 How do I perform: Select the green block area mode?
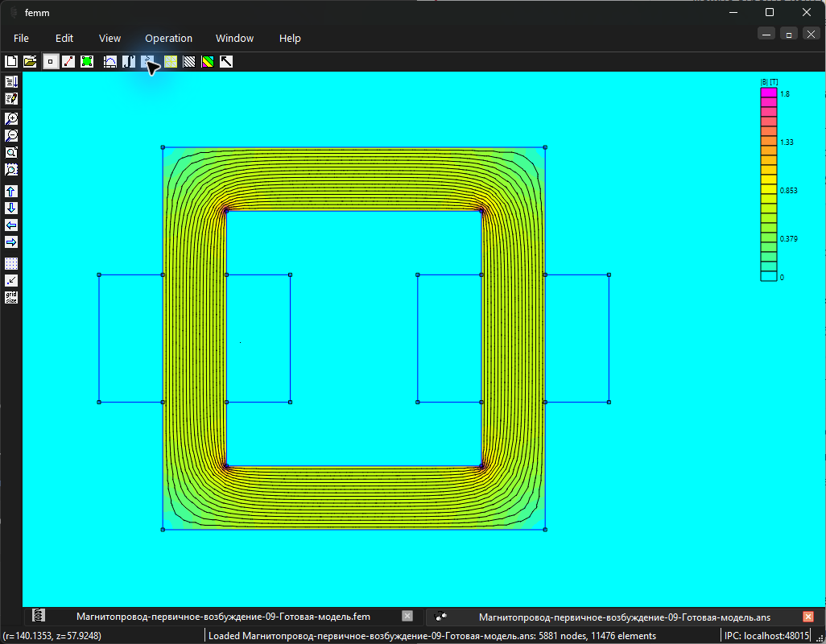click(x=87, y=62)
